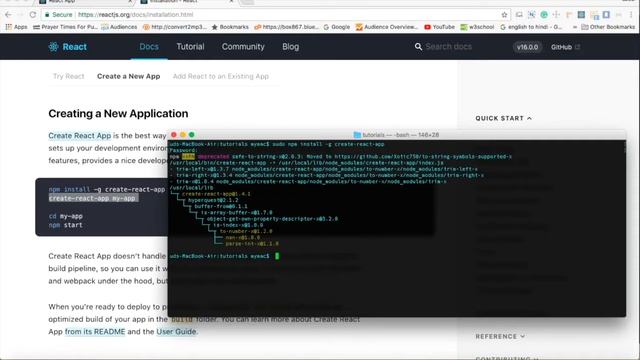The height and width of the screenshot is (360, 640).
Task: Select Create a New App tab
Action: pos(129,76)
